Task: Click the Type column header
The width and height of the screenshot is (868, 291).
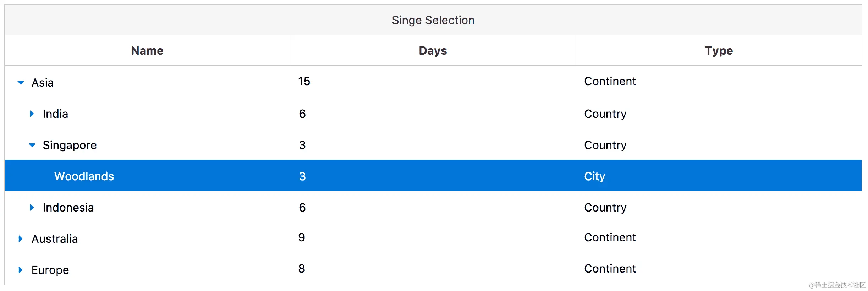Action: coord(719,51)
